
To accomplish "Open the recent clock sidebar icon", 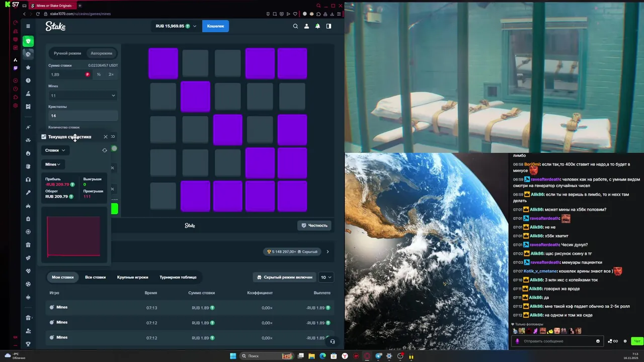I will click(28, 80).
